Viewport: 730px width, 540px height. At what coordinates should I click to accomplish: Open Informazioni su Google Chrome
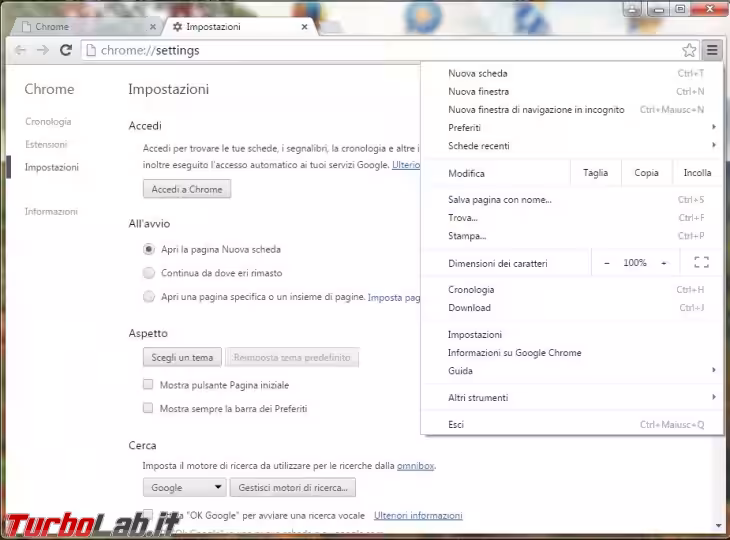(x=572, y=353)
